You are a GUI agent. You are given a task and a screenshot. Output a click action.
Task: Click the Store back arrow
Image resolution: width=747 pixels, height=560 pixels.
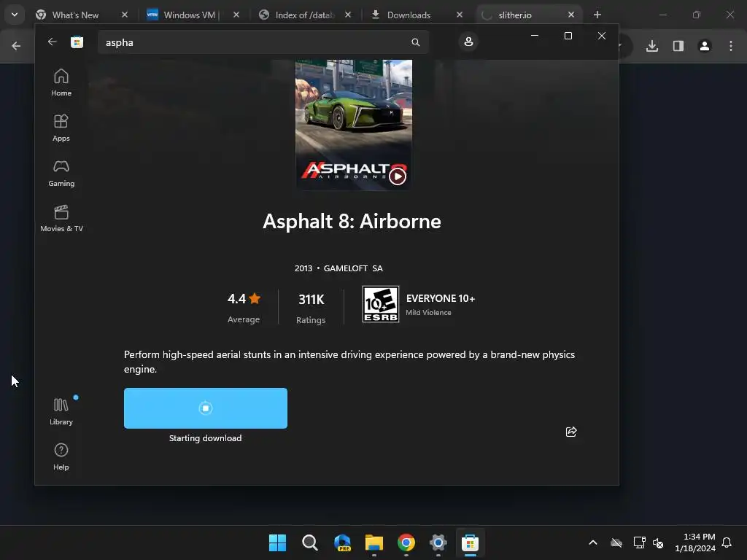pyautogui.click(x=52, y=42)
